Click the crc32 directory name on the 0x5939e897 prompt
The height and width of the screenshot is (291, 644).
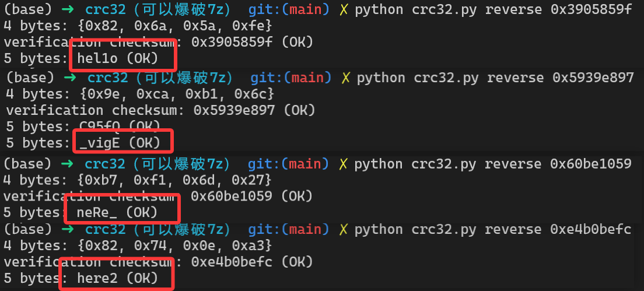pyautogui.click(x=108, y=78)
